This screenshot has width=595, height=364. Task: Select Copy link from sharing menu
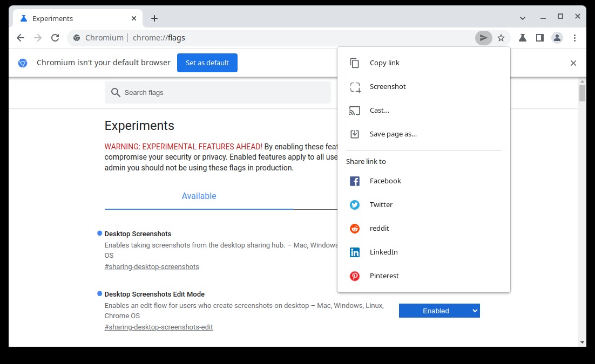pos(384,63)
